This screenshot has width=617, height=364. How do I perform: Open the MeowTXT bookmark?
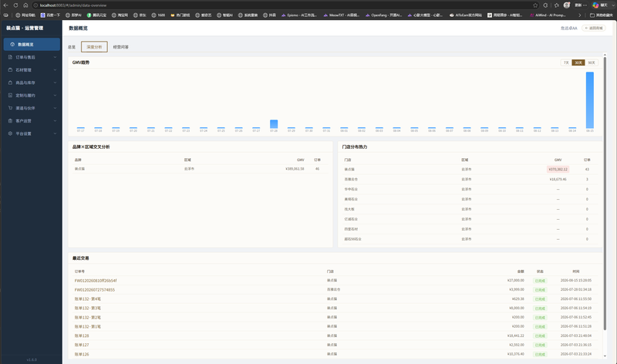pos(341,15)
